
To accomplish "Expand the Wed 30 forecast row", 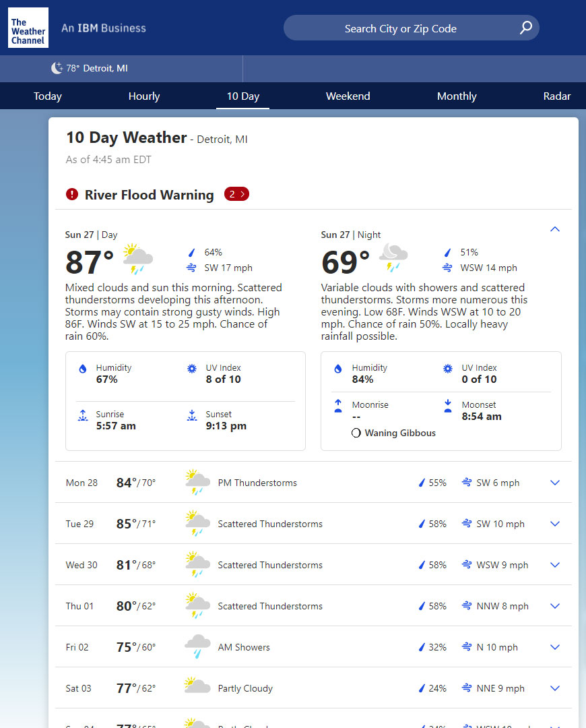I will 555,565.
